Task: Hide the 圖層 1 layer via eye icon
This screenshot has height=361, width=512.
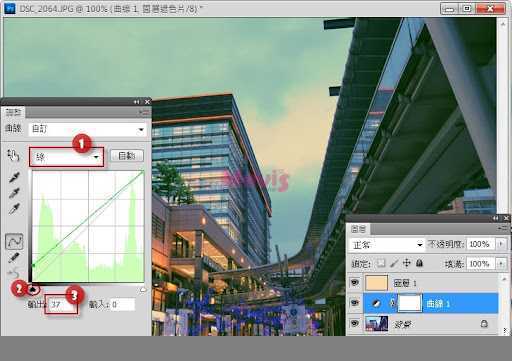Action: 355,283
